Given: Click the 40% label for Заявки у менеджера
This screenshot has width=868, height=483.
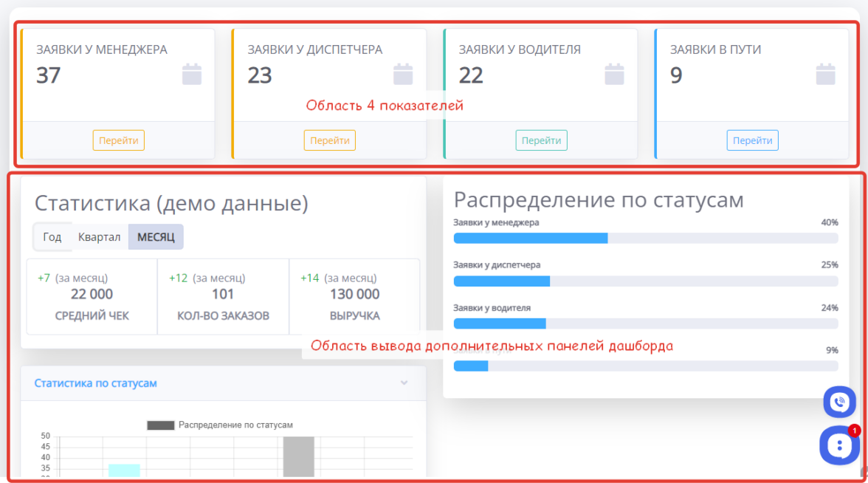Looking at the screenshot, I should click(x=830, y=223).
